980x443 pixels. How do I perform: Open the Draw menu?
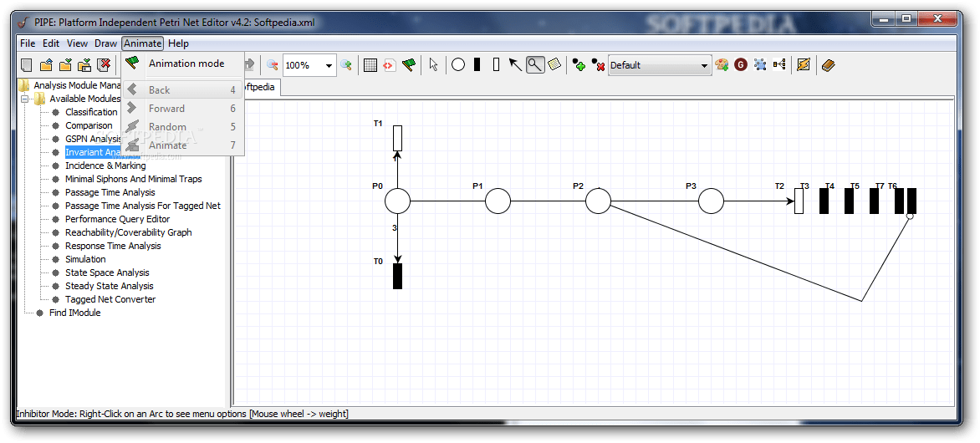pyautogui.click(x=105, y=43)
